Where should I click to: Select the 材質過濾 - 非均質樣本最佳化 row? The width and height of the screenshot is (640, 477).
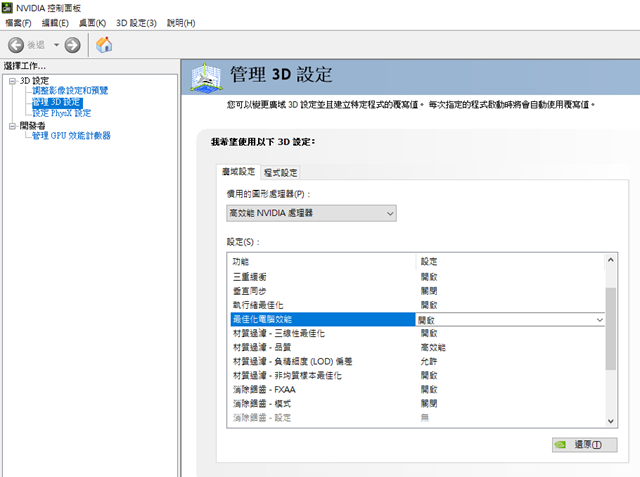tap(418, 375)
